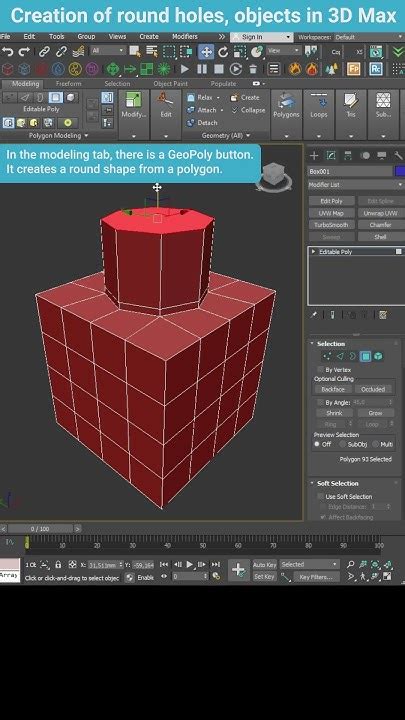Select the Move transform tool
Image resolution: width=405 pixels, height=720 pixels.
pyautogui.click(x=206, y=52)
